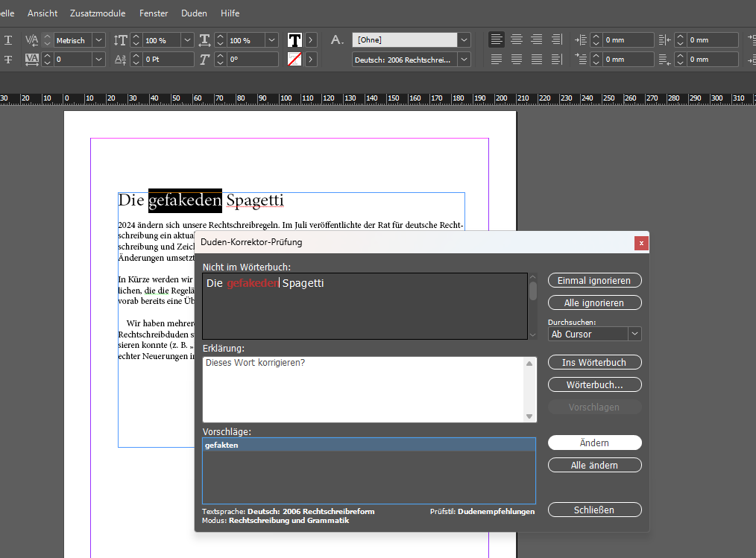This screenshot has width=756, height=558.
Task: Click the baseline shift 0 Pt field
Action: (168, 60)
